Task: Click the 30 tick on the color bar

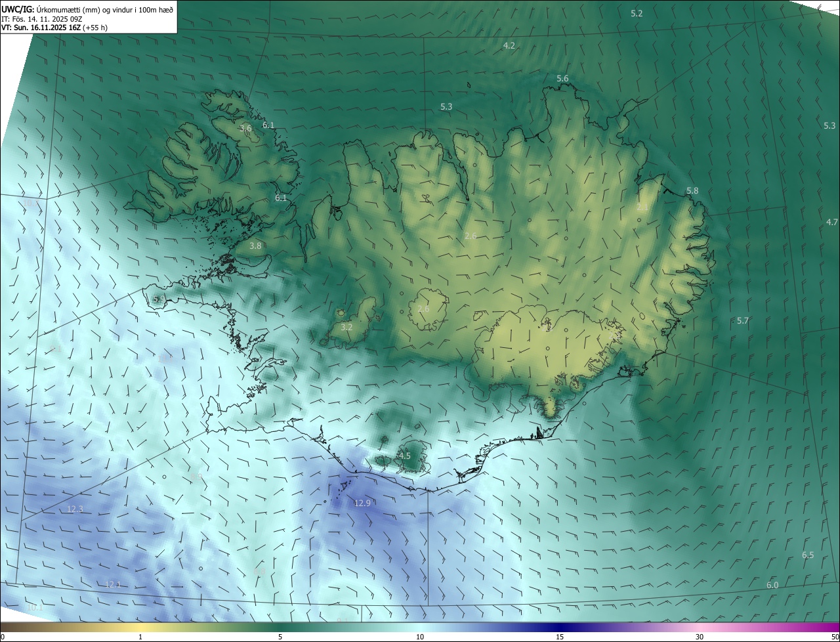Action: pos(700,637)
